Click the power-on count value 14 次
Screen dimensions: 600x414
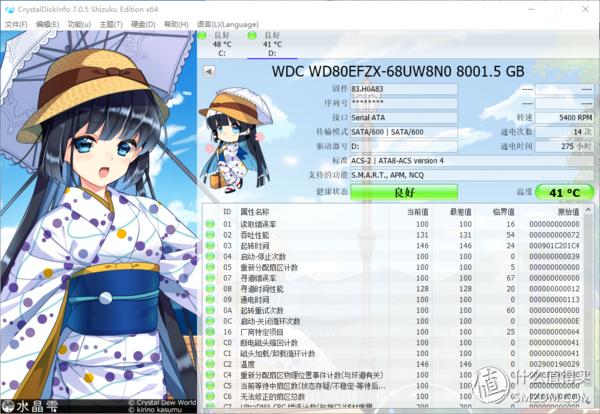564,132
